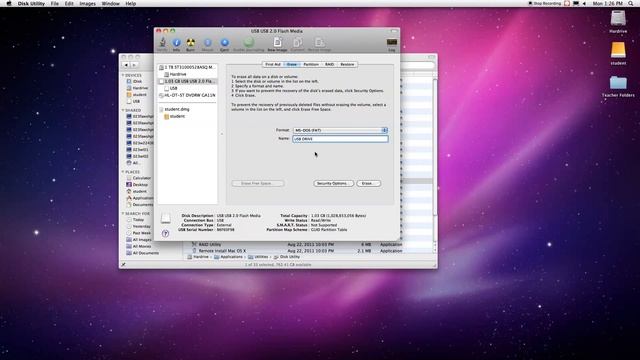This screenshot has width=640, height=360.
Task: Open the Images menu
Action: tap(87, 3)
